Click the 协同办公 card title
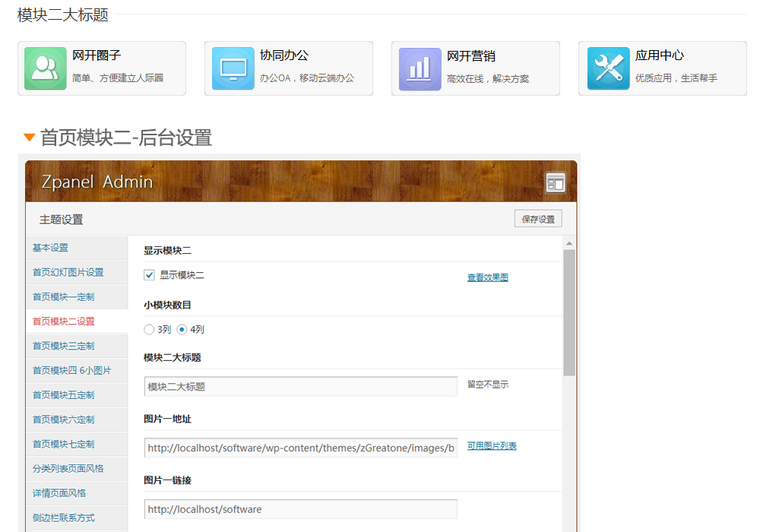This screenshot has width=760, height=532. click(x=284, y=55)
